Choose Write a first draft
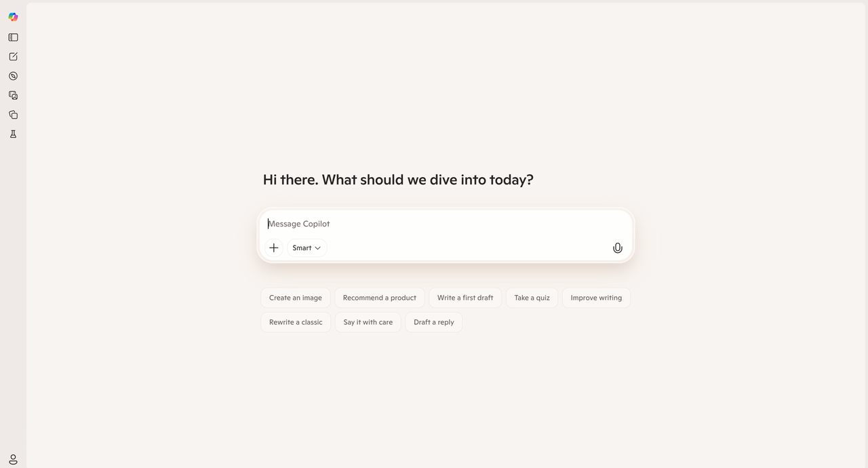This screenshot has width=868, height=468. (x=465, y=297)
